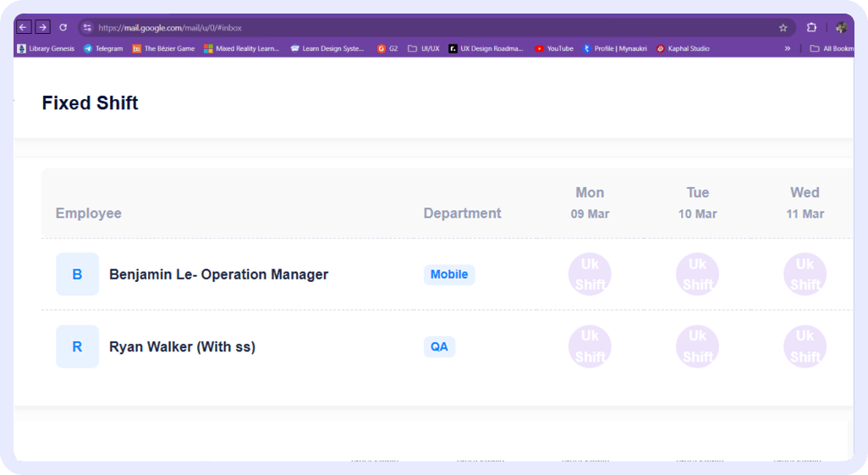
Task: Click the QA department tag
Action: (439, 346)
